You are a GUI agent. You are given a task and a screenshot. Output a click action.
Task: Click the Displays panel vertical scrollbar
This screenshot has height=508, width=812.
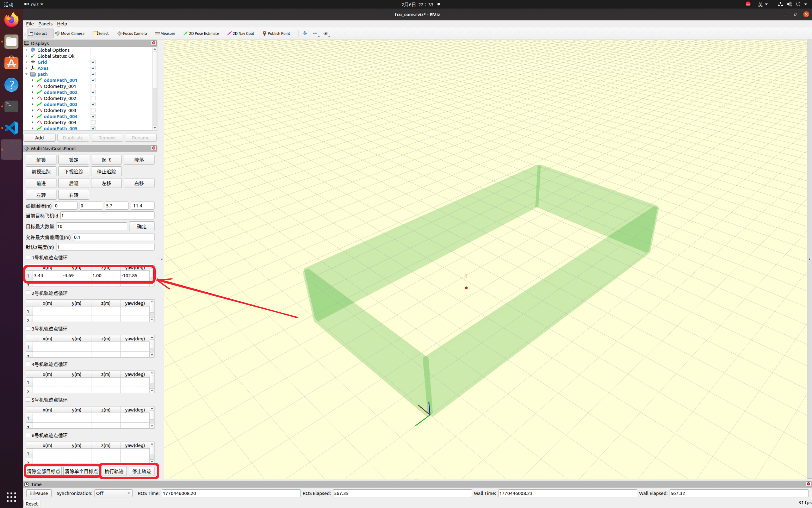155,88
